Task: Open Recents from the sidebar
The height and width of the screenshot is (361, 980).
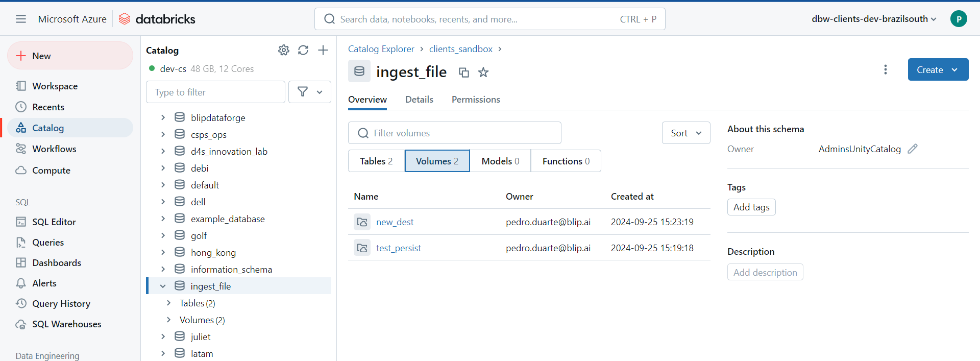Action: pos(70,107)
